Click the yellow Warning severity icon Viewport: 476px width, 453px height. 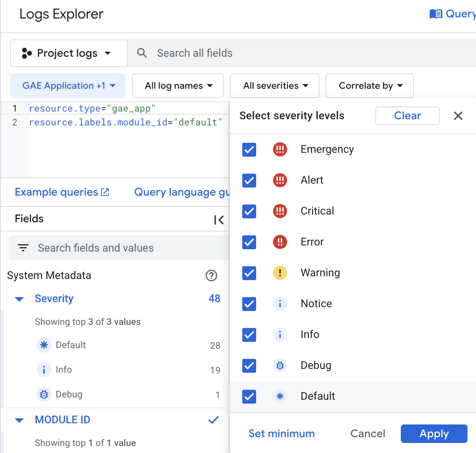280,273
